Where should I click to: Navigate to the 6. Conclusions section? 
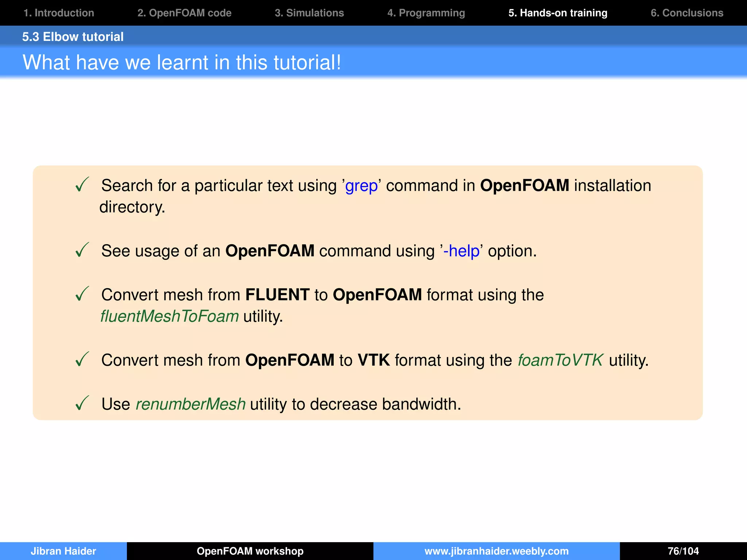(687, 13)
